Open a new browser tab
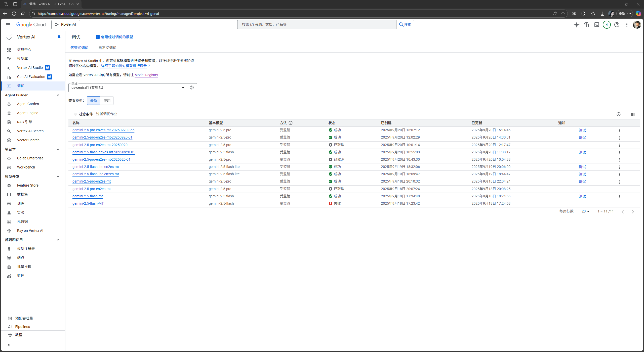This screenshot has height=352, width=644. pos(86,4)
